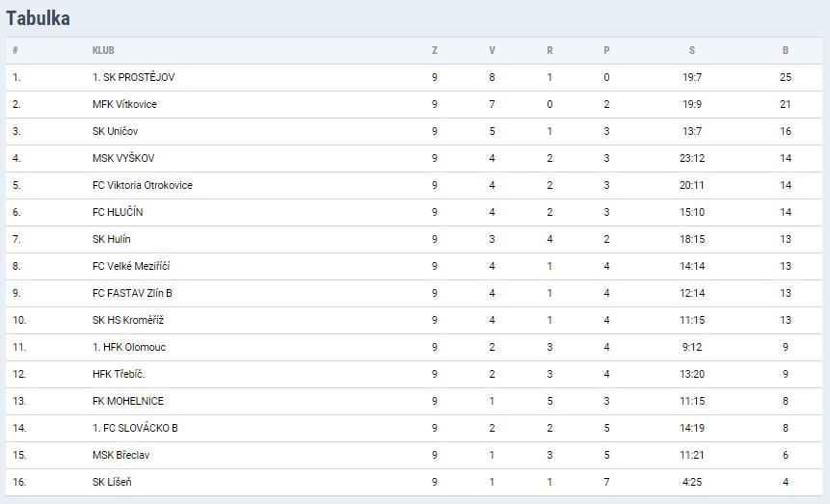This screenshot has height=504, width=830.
Task: Click the Tabulka heading
Action: (38, 18)
